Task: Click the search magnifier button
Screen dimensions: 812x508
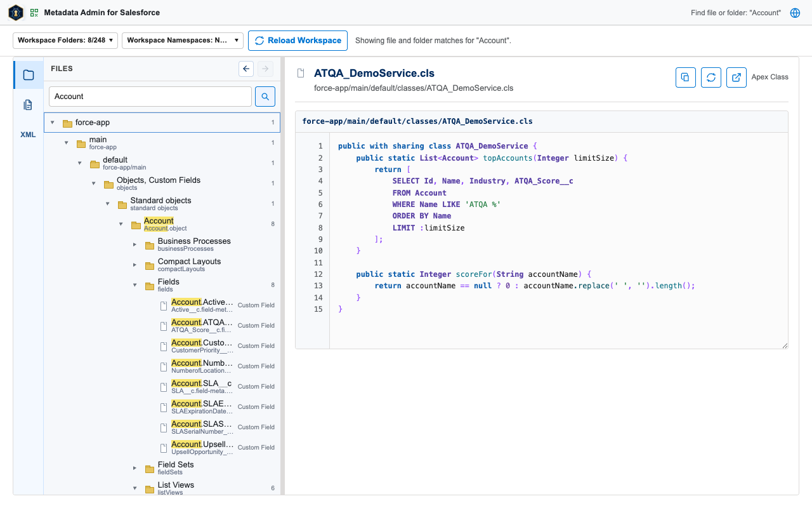Action: pos(265,97)
